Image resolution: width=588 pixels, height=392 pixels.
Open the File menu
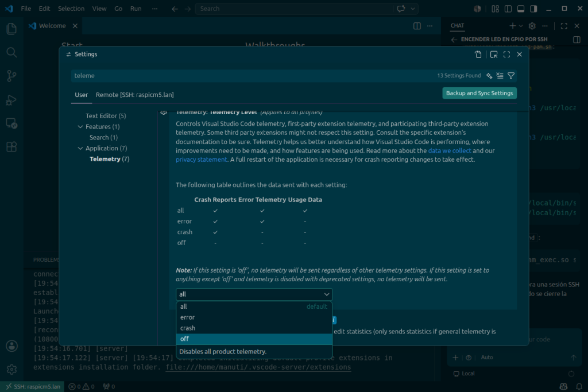pos(26,9)
